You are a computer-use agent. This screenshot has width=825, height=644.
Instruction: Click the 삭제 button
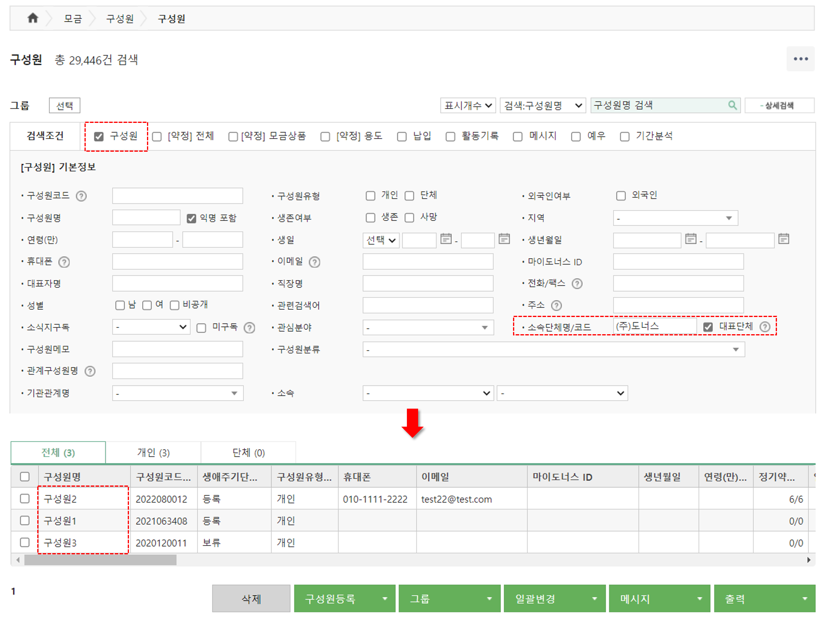point(251,599)
